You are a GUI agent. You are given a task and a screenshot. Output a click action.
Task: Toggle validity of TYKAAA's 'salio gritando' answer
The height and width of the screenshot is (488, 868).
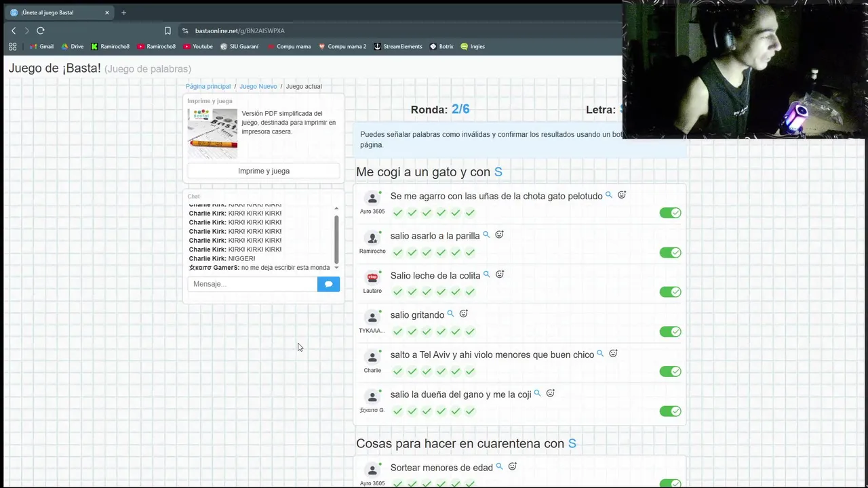(670, 331)
